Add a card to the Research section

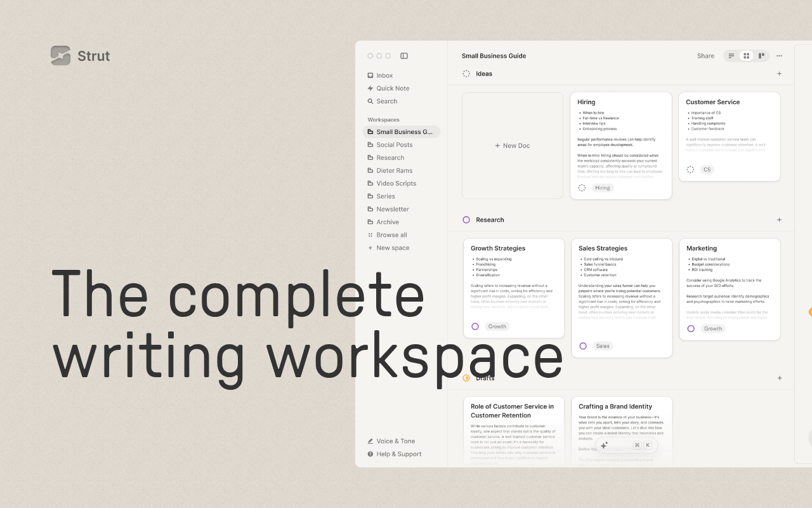(779, 220)
